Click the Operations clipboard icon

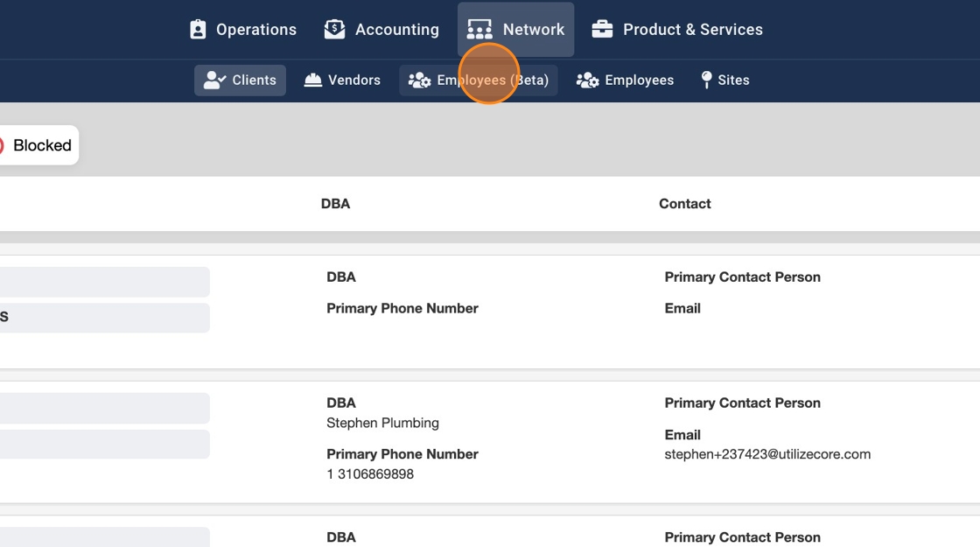(x=198, y=30)
